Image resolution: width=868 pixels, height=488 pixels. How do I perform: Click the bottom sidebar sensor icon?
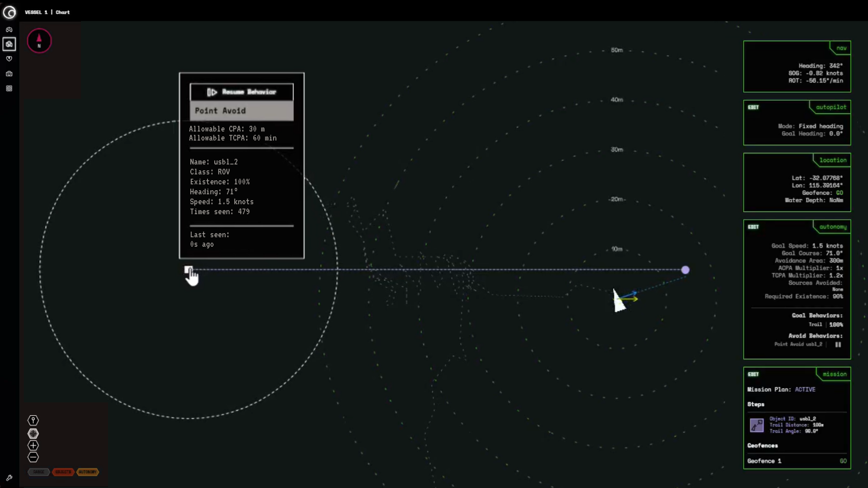9,89
